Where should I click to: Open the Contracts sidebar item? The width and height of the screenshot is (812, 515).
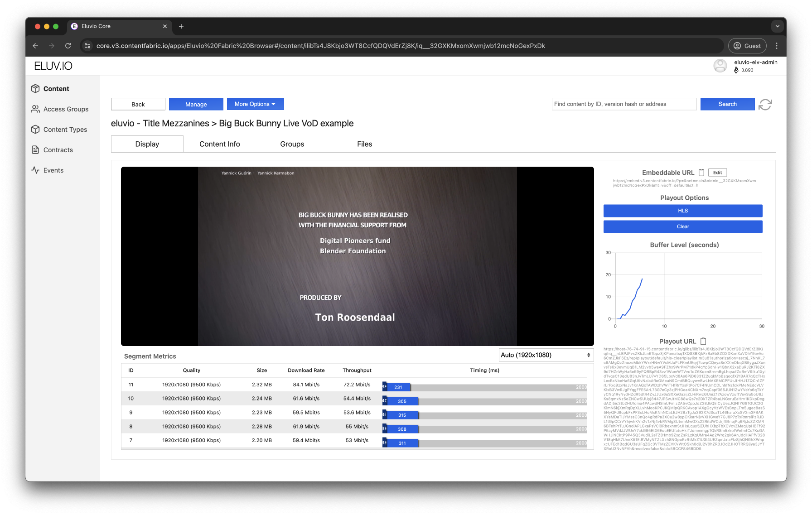click(x=52, y=150)
